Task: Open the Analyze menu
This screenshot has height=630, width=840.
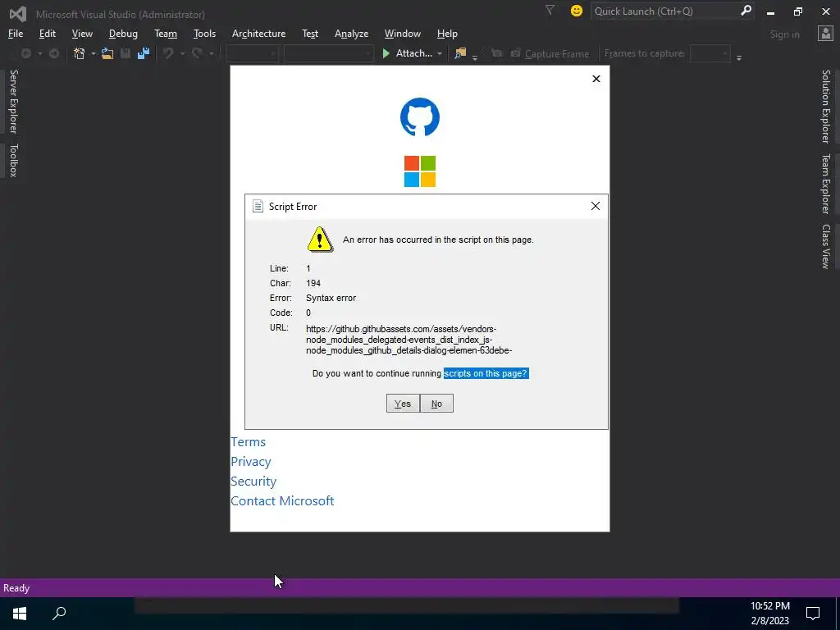Action: coord(351,33)
